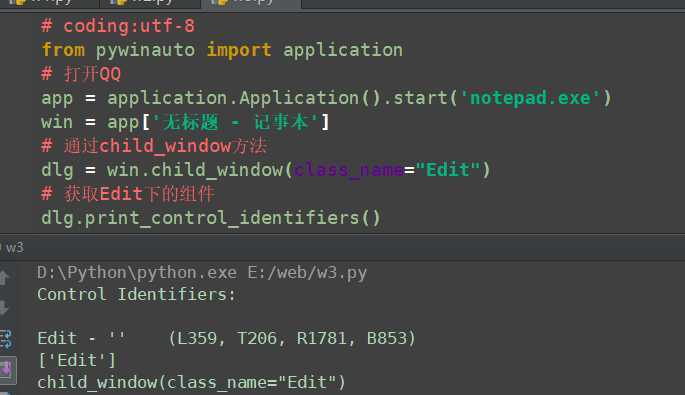The height and width of the screenshot is (395, 685).
Task: Click the up-arrow icon in the run console
Action: (x=3, y=278)
